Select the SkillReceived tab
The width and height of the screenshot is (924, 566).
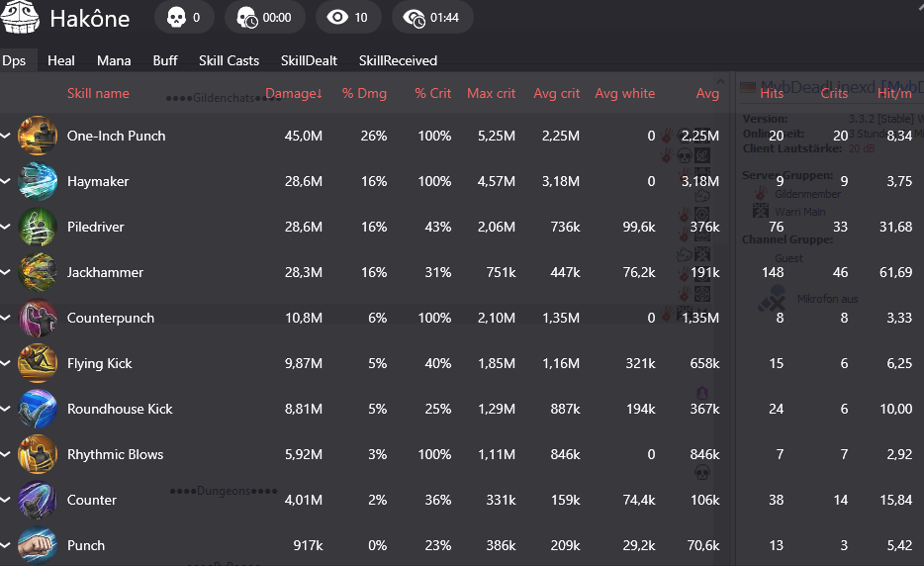pyautogui.click(x=398, y=60)
